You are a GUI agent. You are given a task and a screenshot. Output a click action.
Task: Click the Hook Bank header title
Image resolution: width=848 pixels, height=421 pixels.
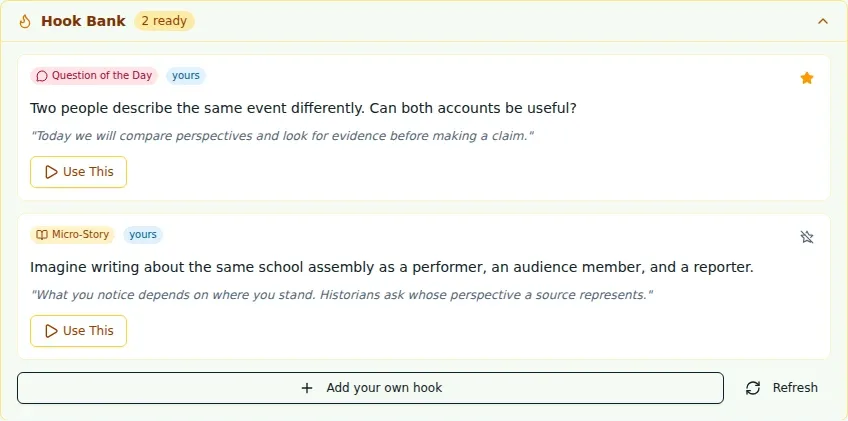83,21
